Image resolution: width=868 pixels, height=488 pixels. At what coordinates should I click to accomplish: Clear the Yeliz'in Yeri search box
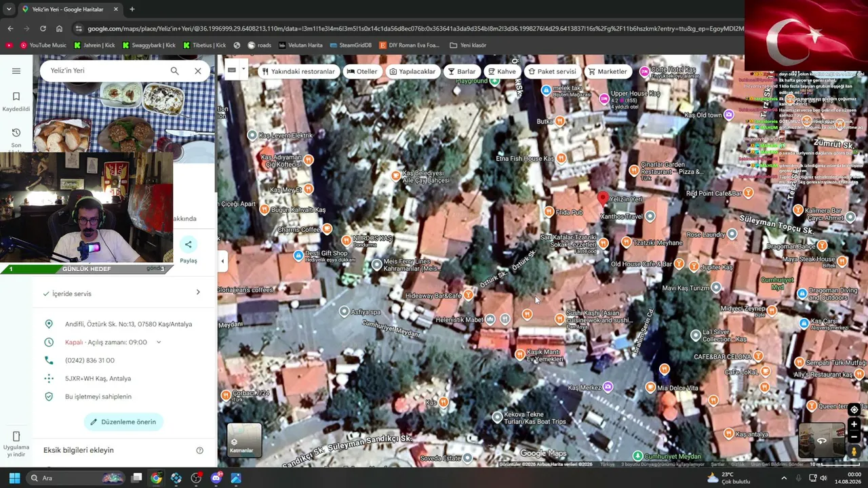[x=197, y=70]
